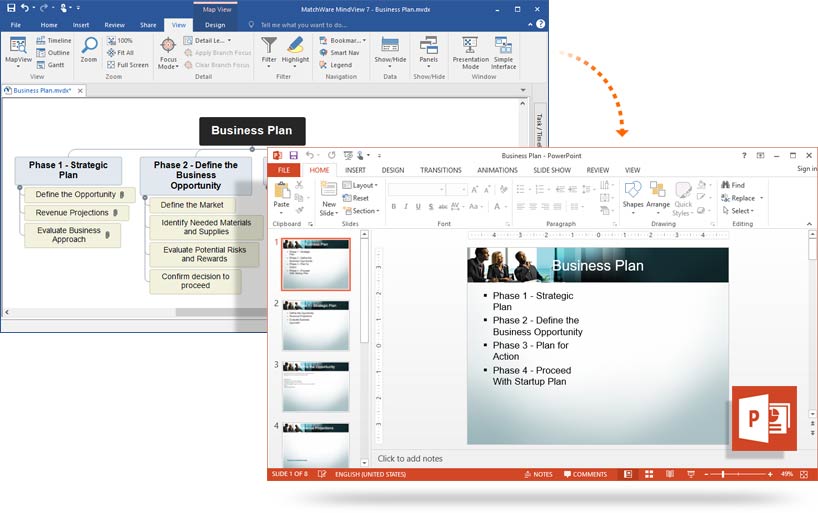The height and width of the screenshot is (513, 818).
Task: Click the PowerPoint zoom slider
Action: coord(737,474)
